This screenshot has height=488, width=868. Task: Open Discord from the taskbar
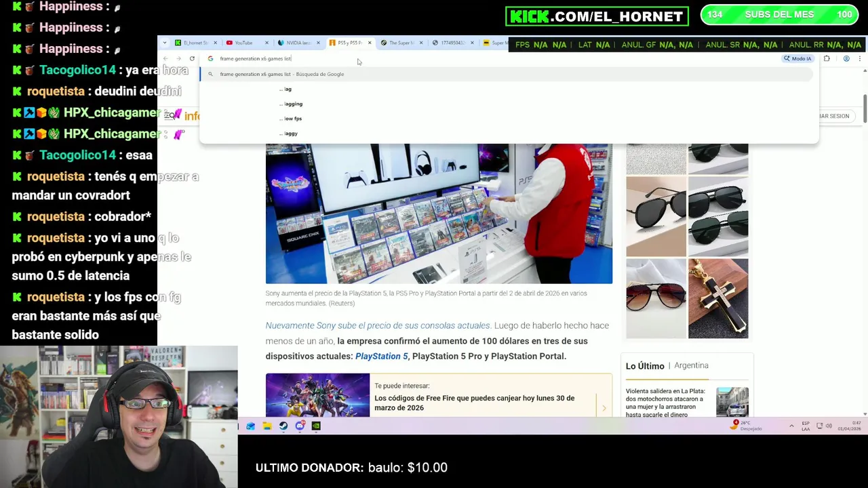(x=300, y=426)
